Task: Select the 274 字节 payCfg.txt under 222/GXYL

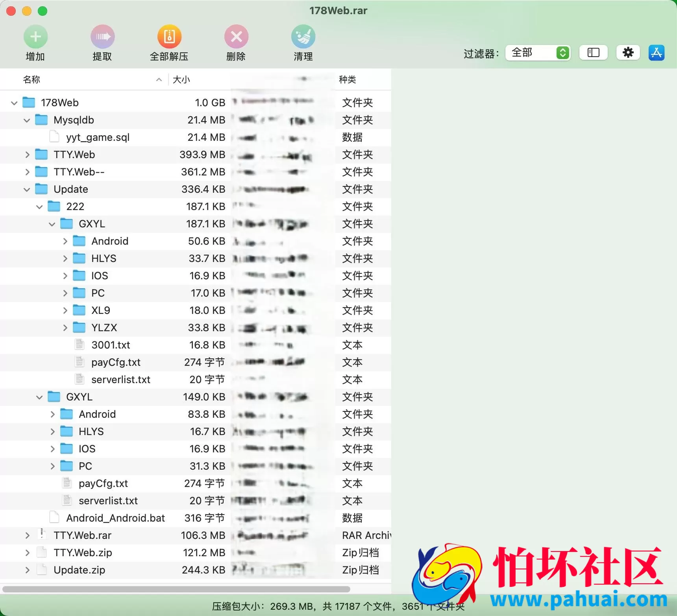Action: (x=116, y=362)
